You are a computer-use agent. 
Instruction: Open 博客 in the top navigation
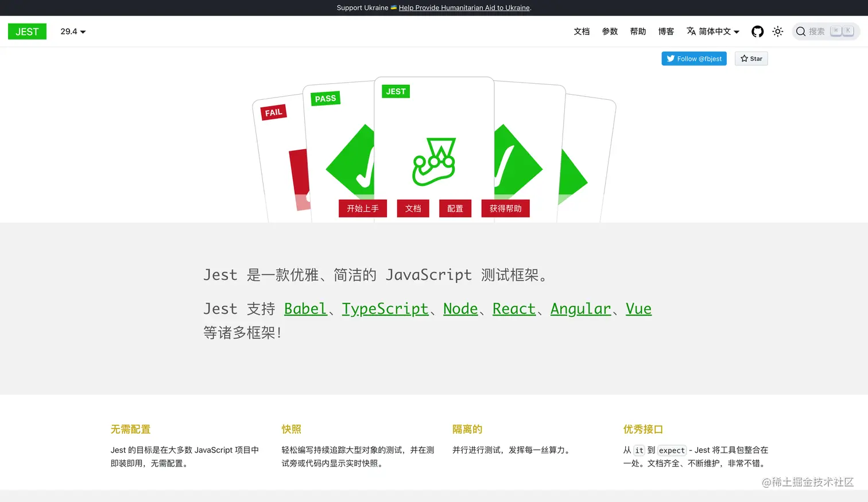pos(666,32)
